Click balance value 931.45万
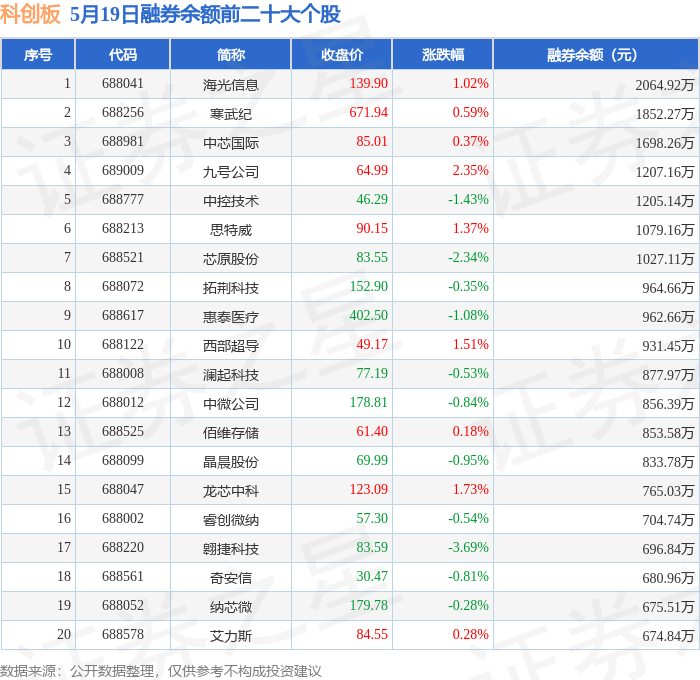This screenshot has width=700, height=680. pyautogui.click(x=668, y=346)
